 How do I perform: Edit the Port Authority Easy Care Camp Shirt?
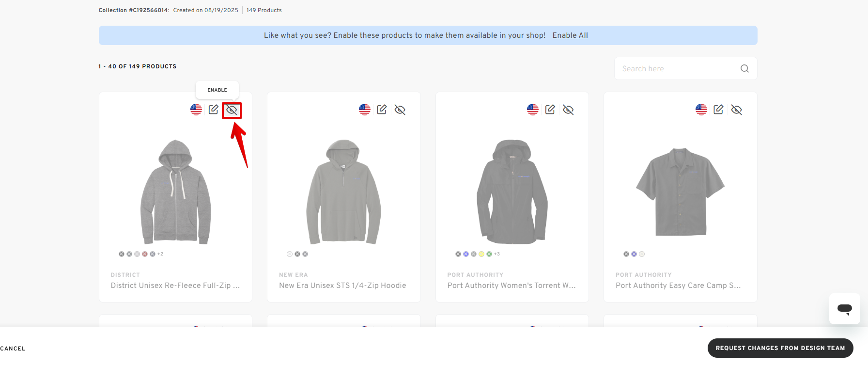coord(718,110)
